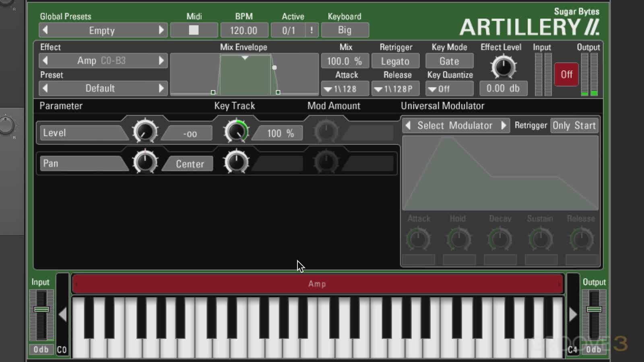Click the modulator Sustain knob
Viewport: 644px width, 362px height.
[x=541, y=239]
